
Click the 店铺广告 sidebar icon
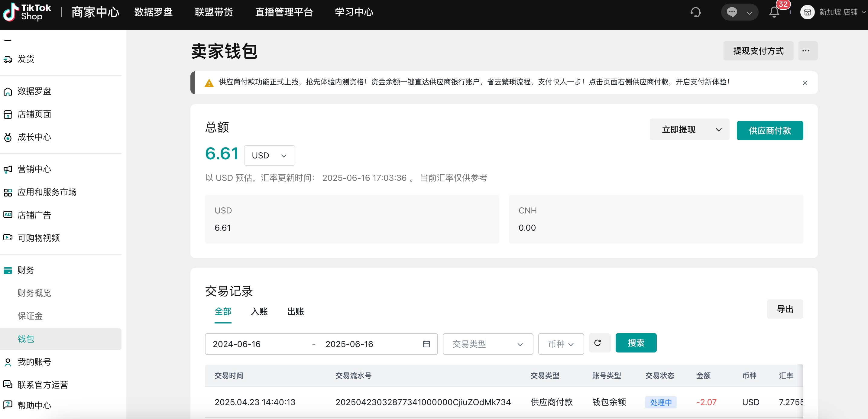(x=8, y=215)
